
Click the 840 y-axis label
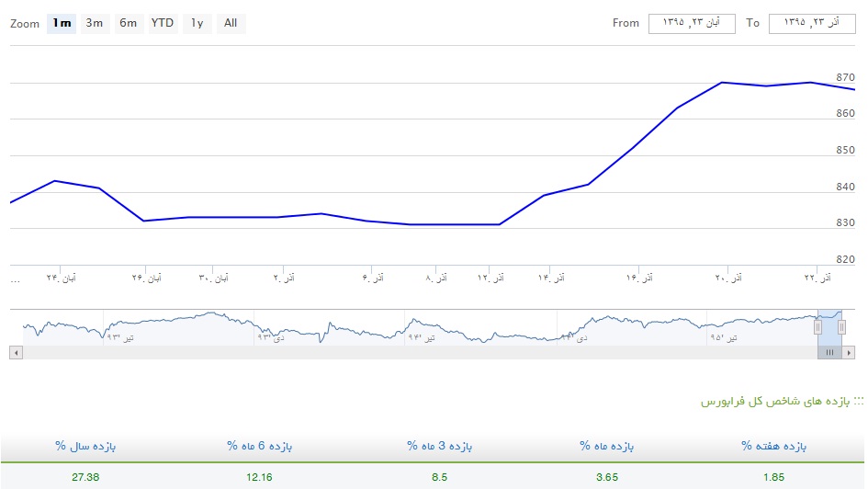[x=845, y=187]
